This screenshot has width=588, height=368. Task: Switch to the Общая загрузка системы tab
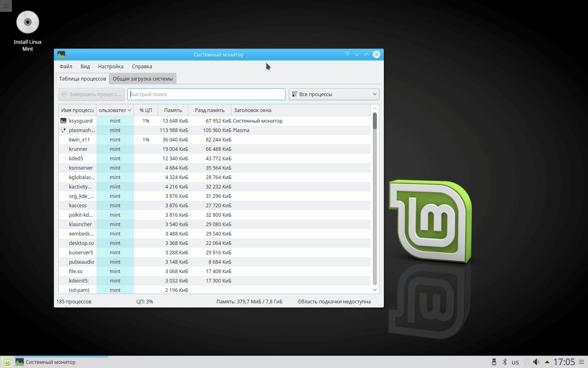coord(143,79)
